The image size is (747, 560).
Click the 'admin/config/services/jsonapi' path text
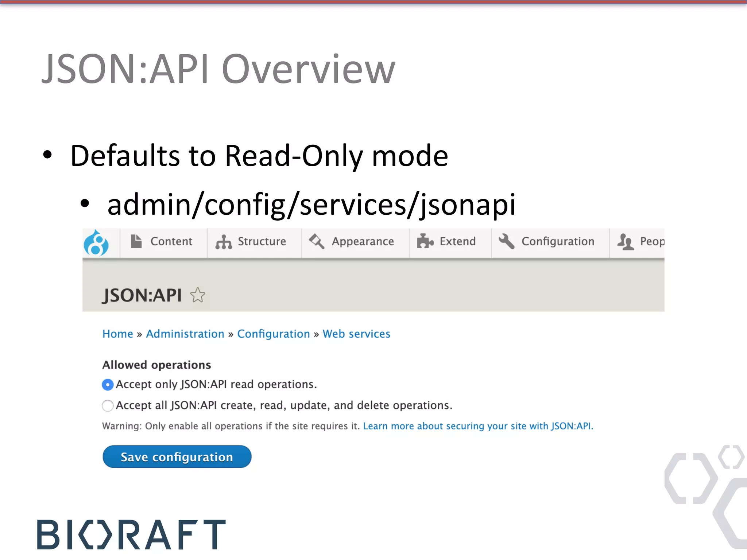[x=311, y=205]
